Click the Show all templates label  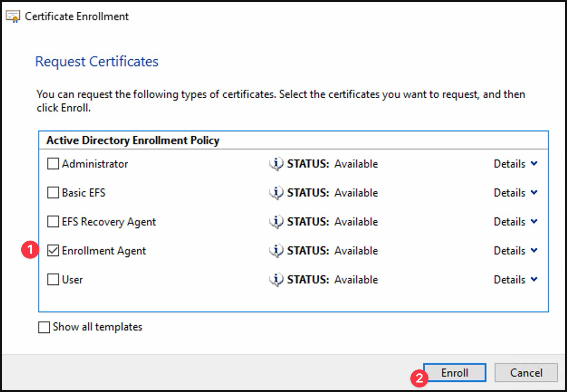pos(97,327)
